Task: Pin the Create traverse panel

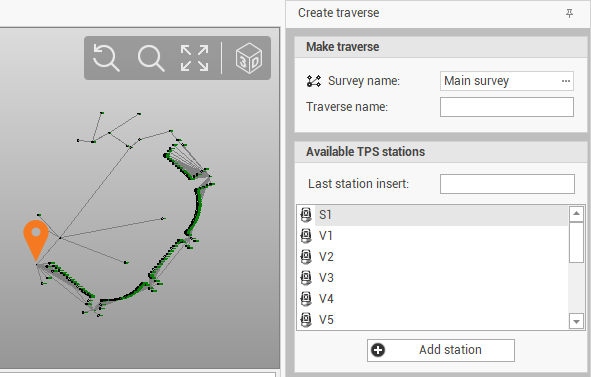Action: point(570,14)
